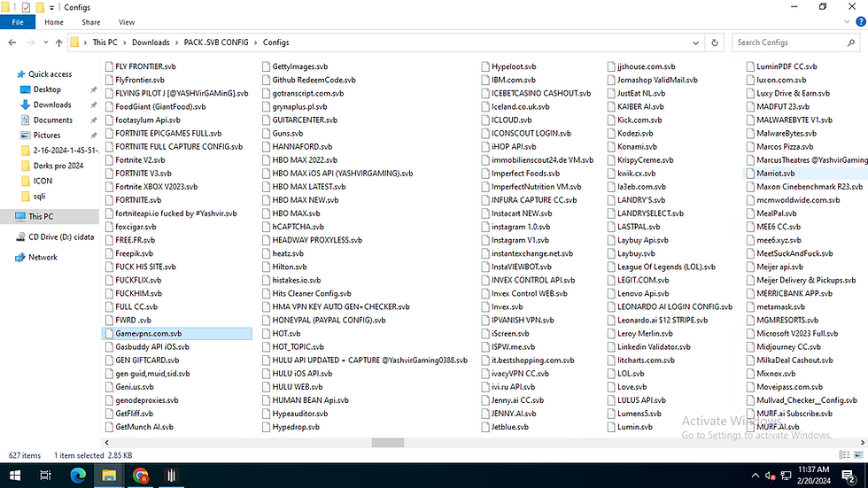
Task: Open the File menu
Action: [18, 22]
